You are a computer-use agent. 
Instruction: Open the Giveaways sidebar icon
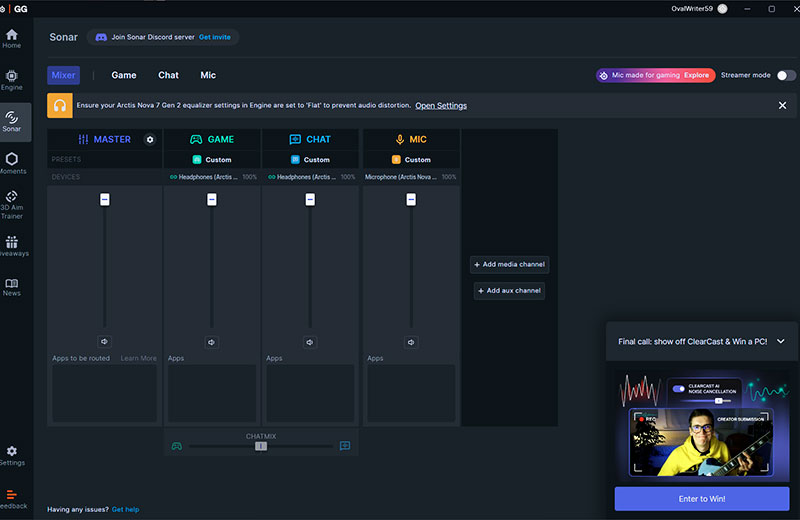point(12,247)
